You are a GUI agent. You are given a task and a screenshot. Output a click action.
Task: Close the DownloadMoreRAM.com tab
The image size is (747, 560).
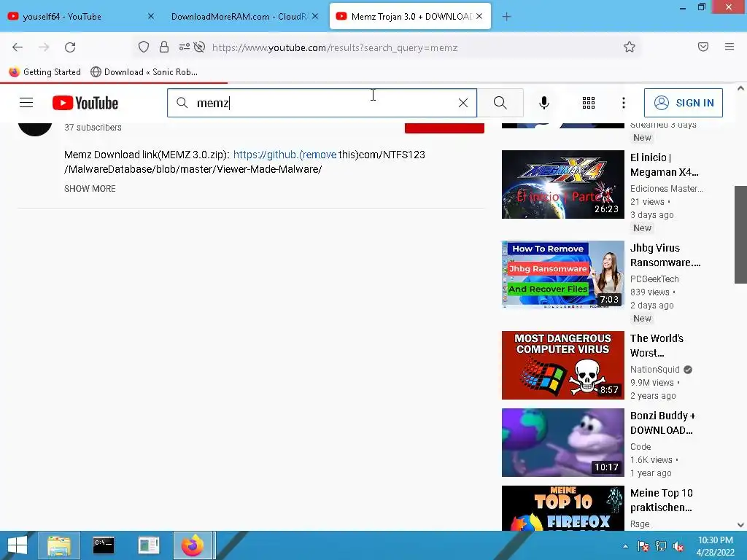click(315, 16)
